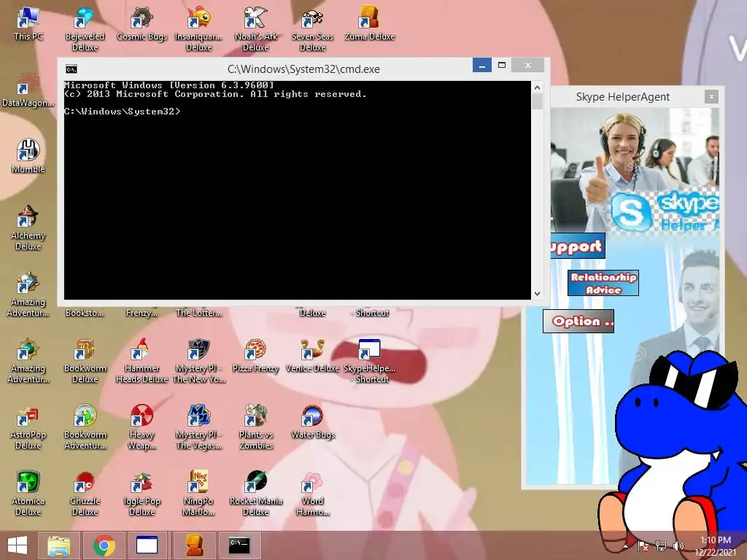This screenshot has height=560, width=747.
Task: Click inside the command prompt console area
Action: (298, 190)
